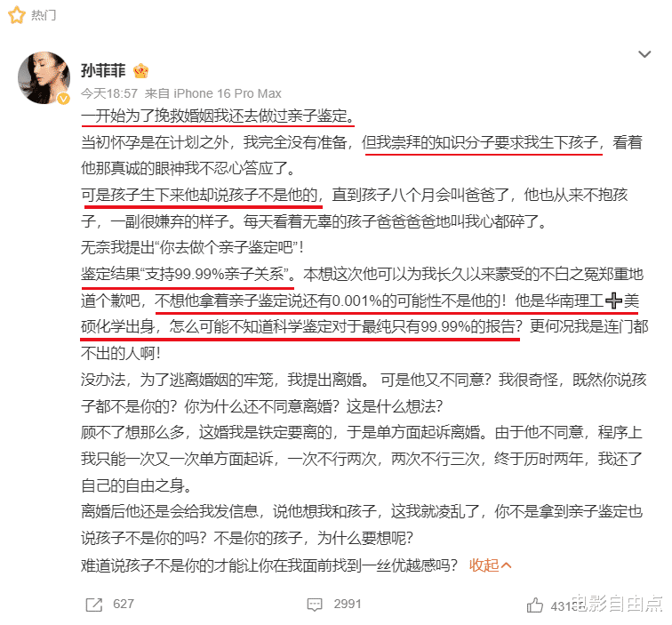Screen dimensions: 672x625
Task: Collapse the post with 收起
Action: 484,565
